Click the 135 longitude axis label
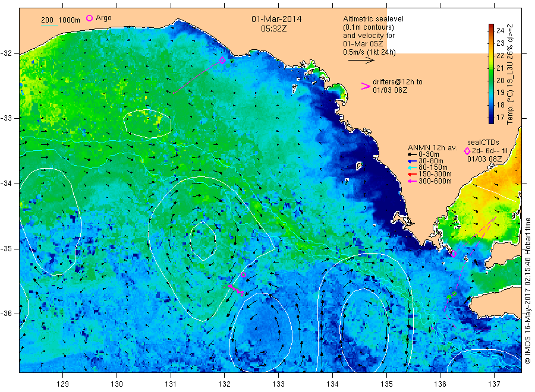The image size is (535, 392). click(386, 384)
